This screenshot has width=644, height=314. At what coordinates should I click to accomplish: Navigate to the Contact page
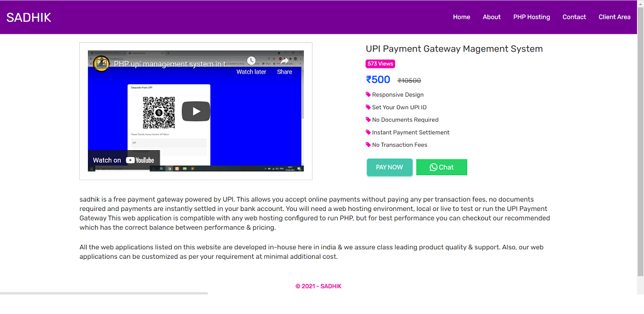point(574,17)
